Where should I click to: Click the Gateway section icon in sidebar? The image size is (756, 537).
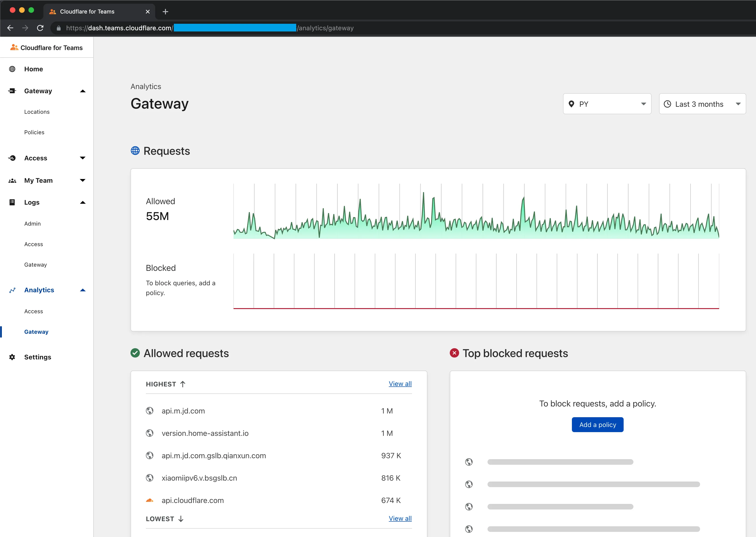pyautogui.click(x=12, y=91)
